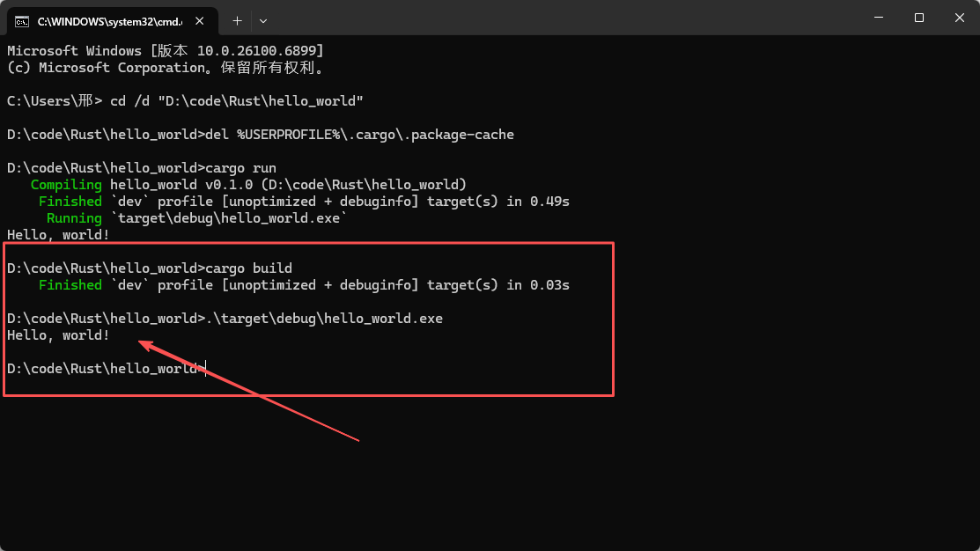This screenshot has width=980, height=551.
Task: Click the green "Compiling" status word
Action: pos(66,185)
